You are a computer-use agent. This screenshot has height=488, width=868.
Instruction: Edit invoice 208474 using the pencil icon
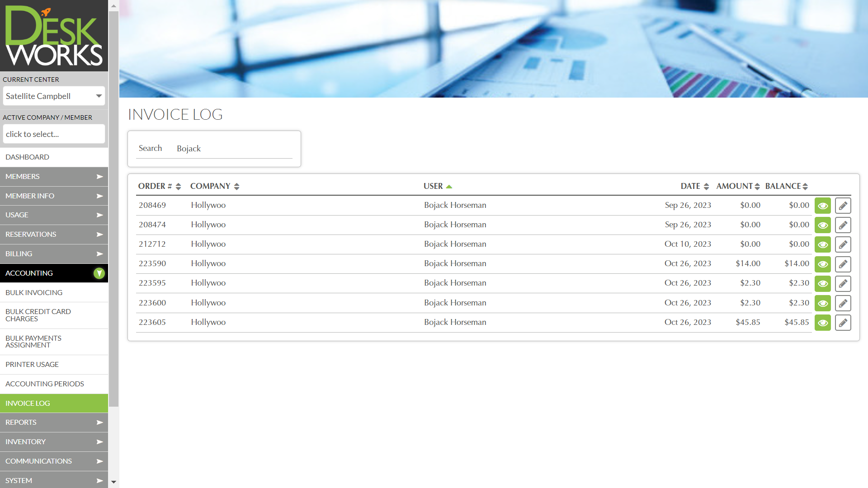843,225
